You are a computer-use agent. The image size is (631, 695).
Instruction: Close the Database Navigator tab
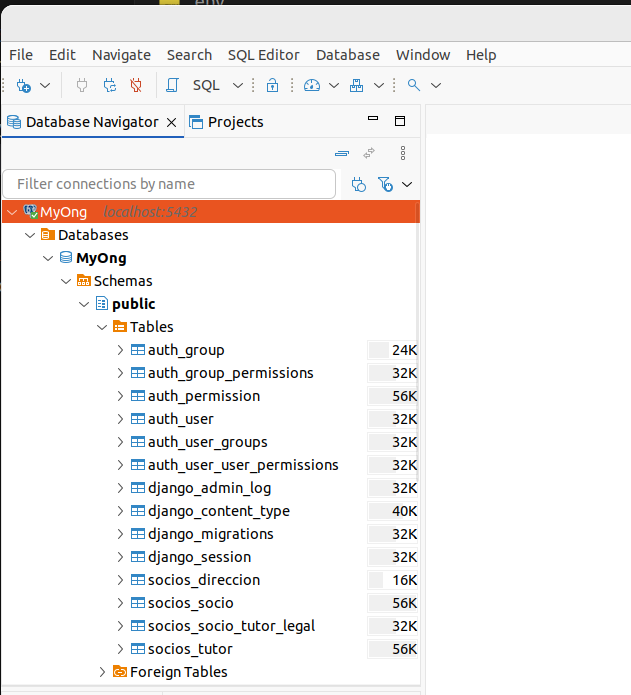coord(171,122)
